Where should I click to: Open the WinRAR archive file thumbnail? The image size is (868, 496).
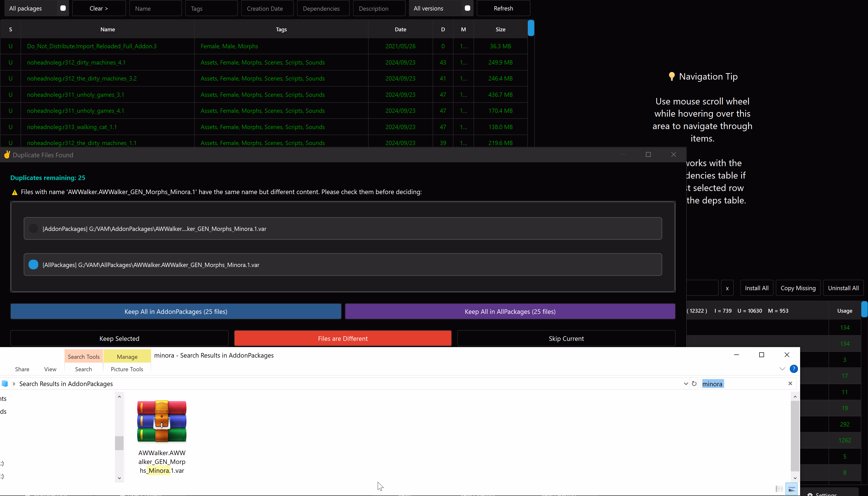tap(162, 421)
